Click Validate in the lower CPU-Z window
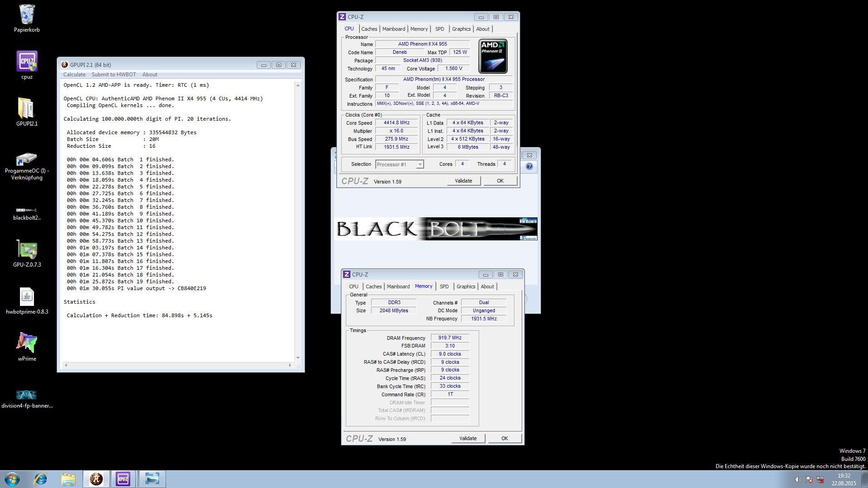 coord(468,438)
